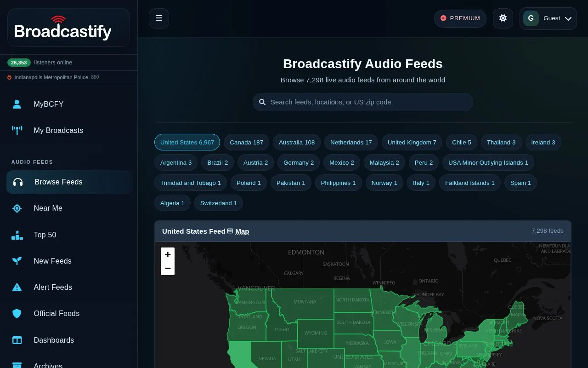Choose the Ireland 3 chip
Viewport: 588px width, 368px height.
pos(543,142)
